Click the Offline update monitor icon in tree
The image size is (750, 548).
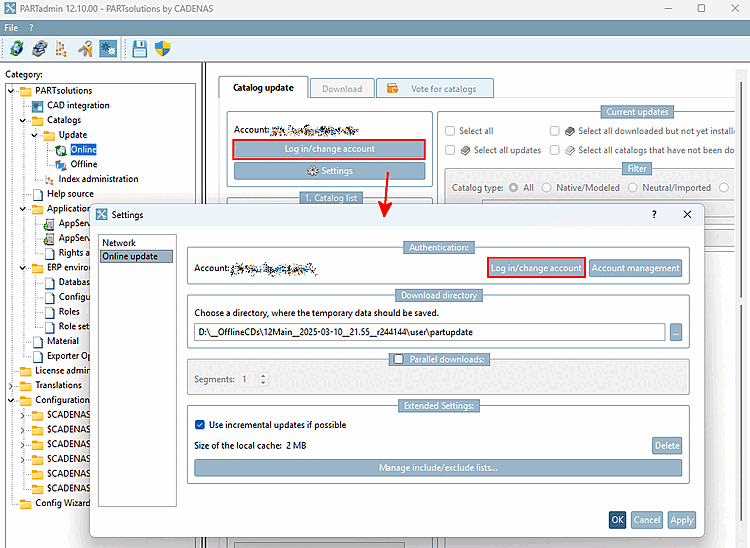coord(61,165)
